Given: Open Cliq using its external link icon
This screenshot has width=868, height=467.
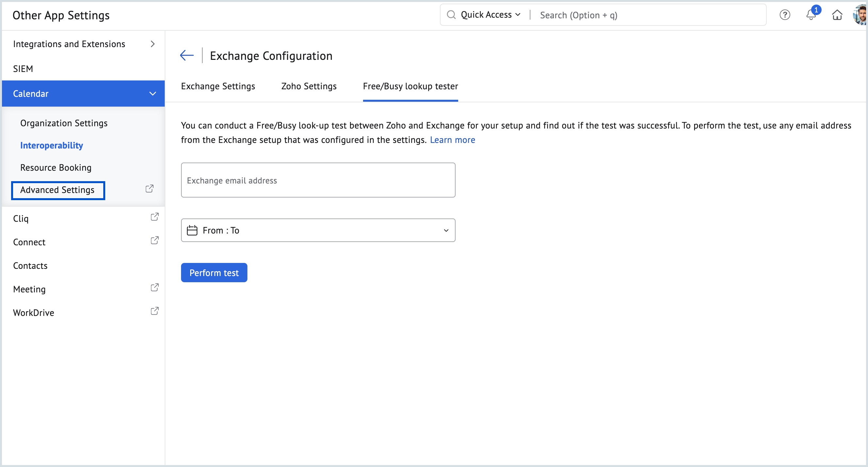Looking at the screenshot, I should tap(155, 216).
